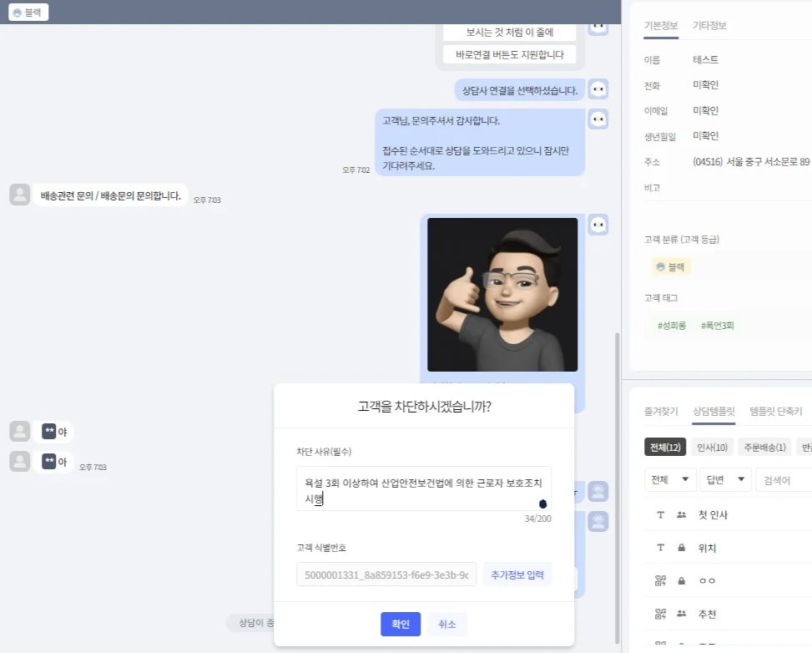Click the shared-users icon next to 첫 인사
The image size is (812, 653).
682,515
